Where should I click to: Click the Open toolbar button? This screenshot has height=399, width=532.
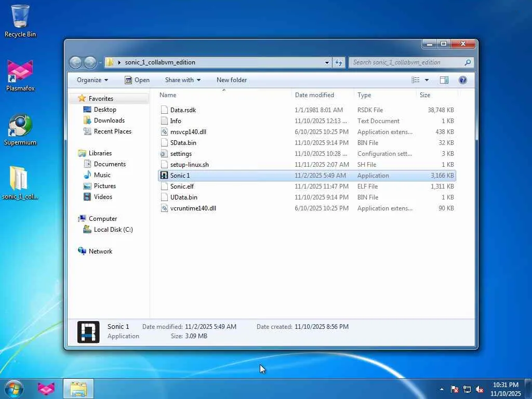coord(137,80)
